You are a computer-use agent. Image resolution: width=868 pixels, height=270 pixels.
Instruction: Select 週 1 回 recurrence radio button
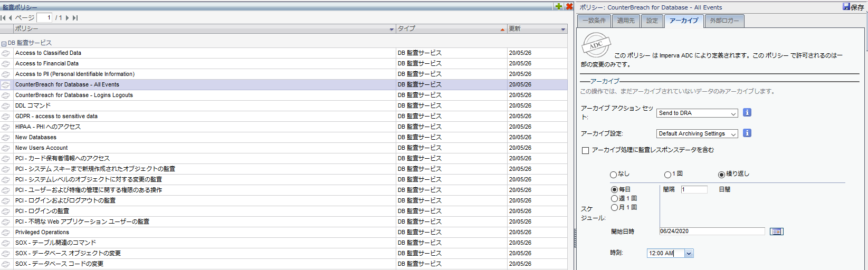click(614, 199)
